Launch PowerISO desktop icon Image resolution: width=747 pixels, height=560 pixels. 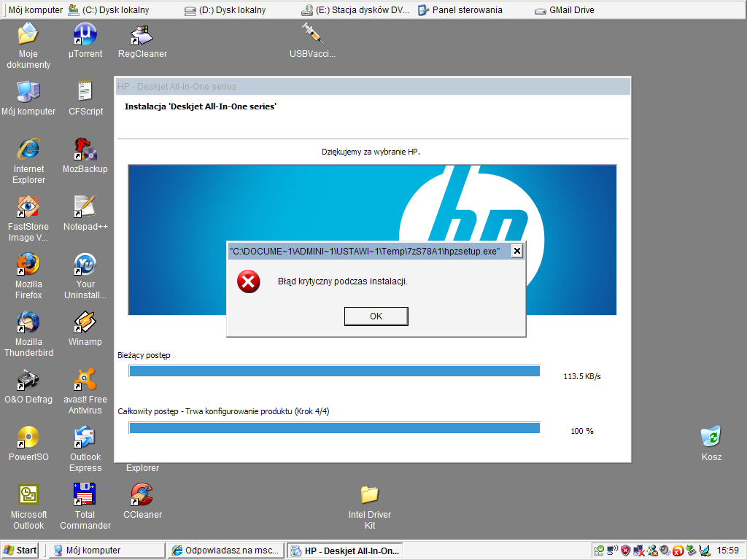(x=28, y=444)
